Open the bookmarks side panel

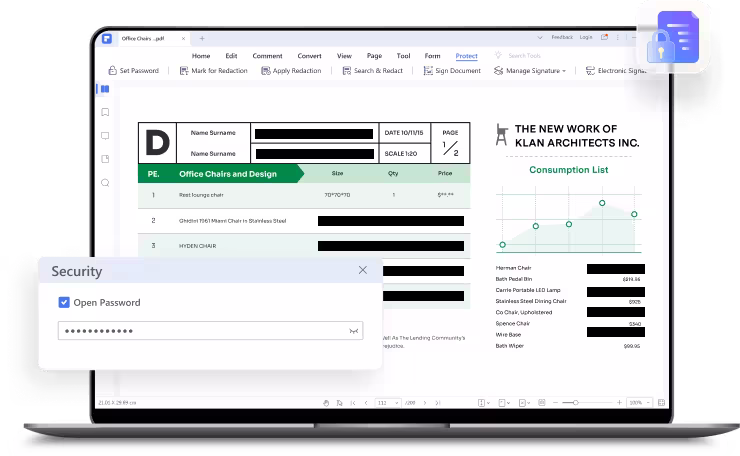tap(105, 112)
